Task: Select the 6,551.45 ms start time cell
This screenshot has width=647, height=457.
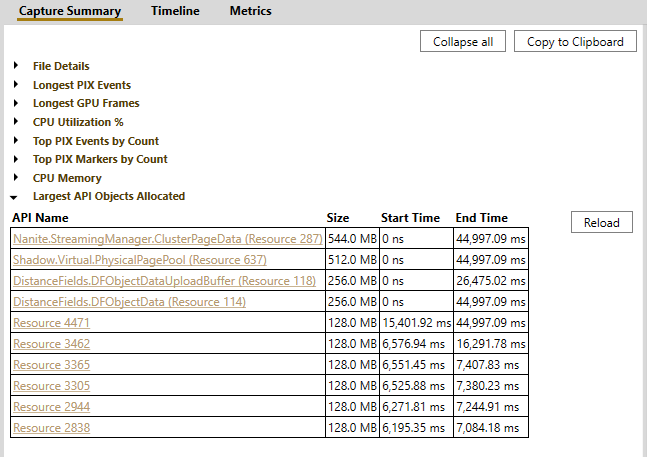Action: tap(416, 365)
